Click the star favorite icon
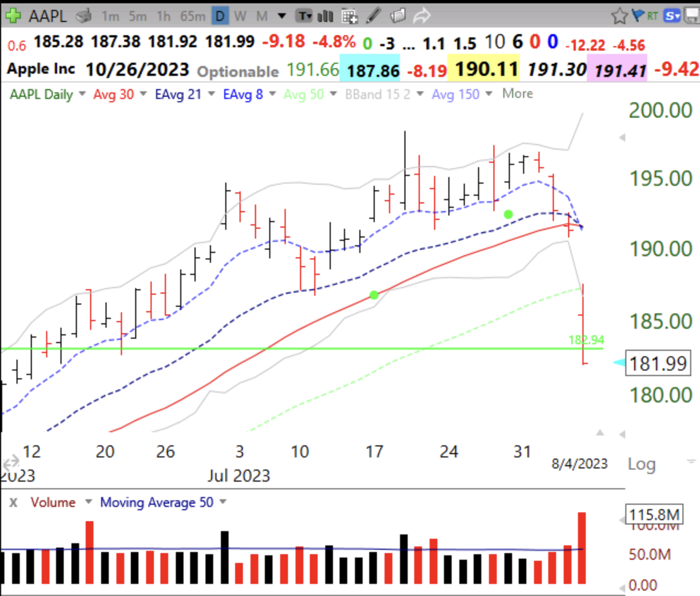Screen dimensions: 700x596 coord(619,16)
